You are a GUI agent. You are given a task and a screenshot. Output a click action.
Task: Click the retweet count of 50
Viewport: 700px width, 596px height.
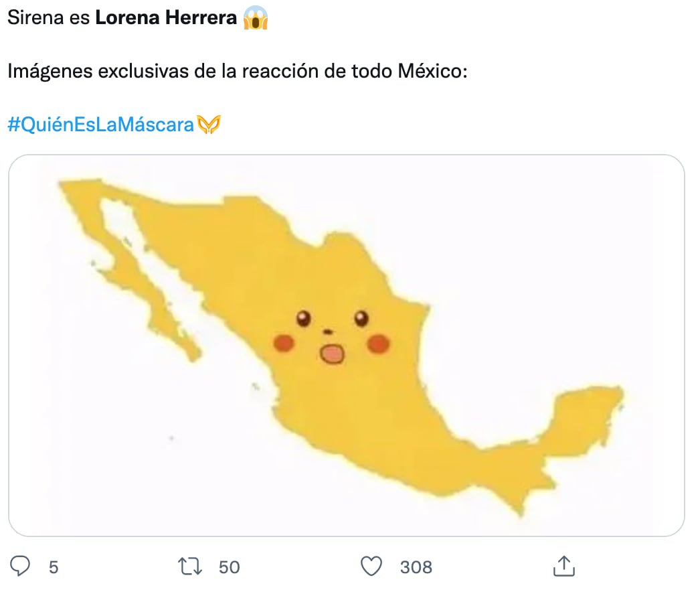229,567
